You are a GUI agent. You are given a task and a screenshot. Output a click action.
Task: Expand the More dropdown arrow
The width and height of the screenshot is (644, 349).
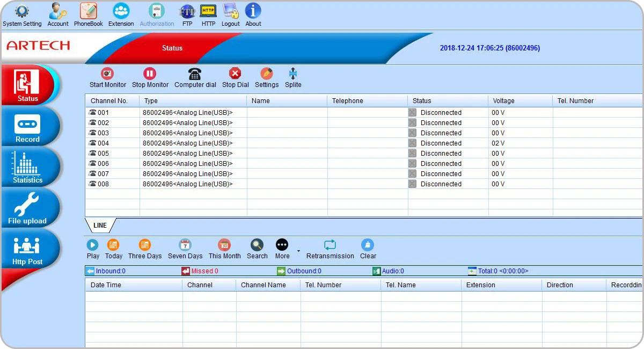coord(298,251)
